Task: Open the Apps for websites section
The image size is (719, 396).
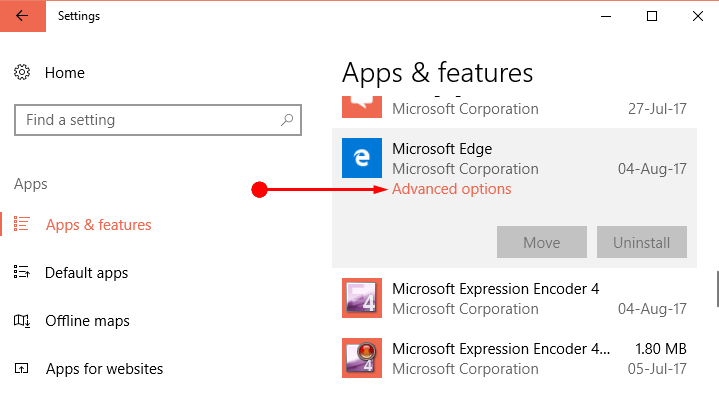Action: 105,369
